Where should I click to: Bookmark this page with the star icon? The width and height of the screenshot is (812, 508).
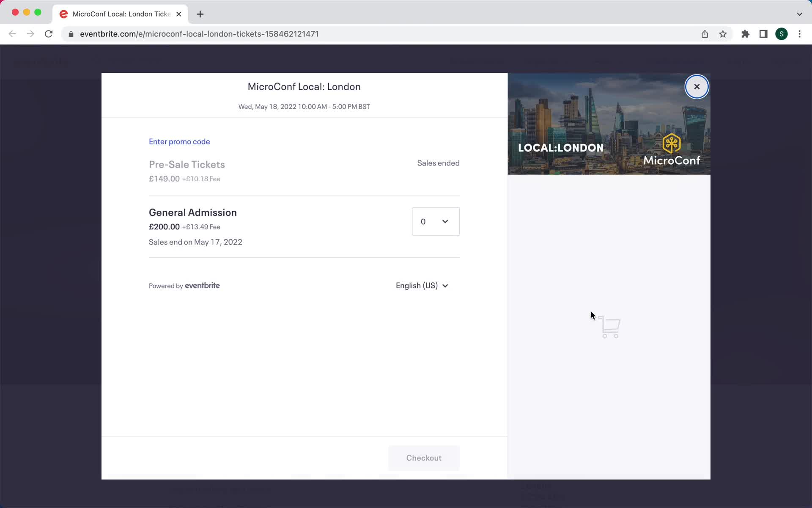pos(723,34)
